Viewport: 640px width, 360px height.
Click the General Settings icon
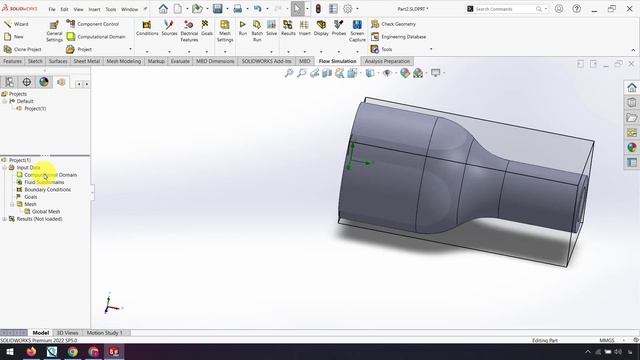click(x=54, y=31)
